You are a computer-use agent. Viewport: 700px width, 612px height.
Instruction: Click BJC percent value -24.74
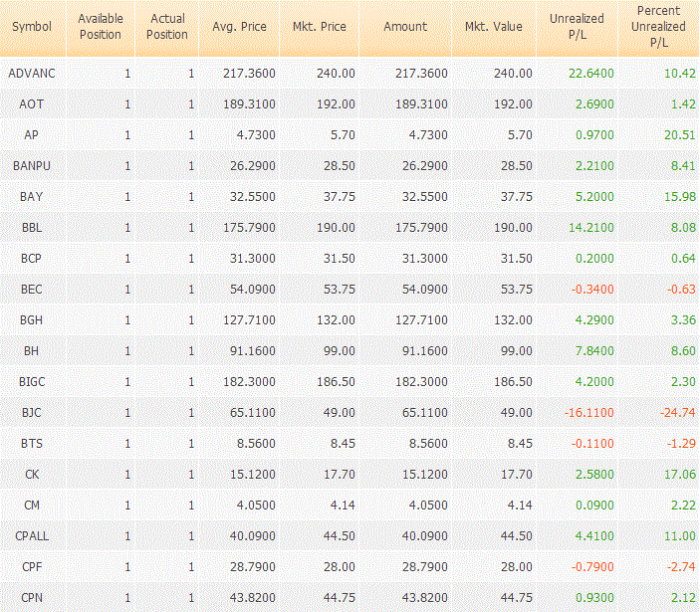click(678, 413)
